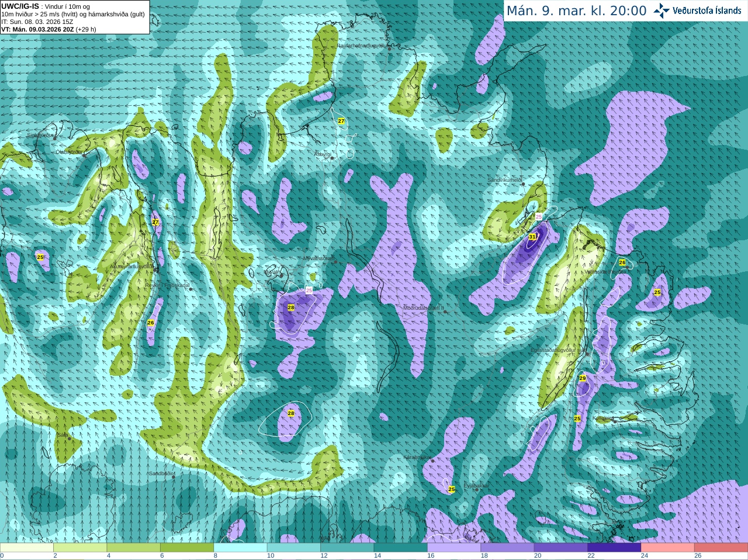Click the Möðrudalsöræfi II station label
Image resolution: width=748 pixels, height=560 pixels.
coord(424,307)
